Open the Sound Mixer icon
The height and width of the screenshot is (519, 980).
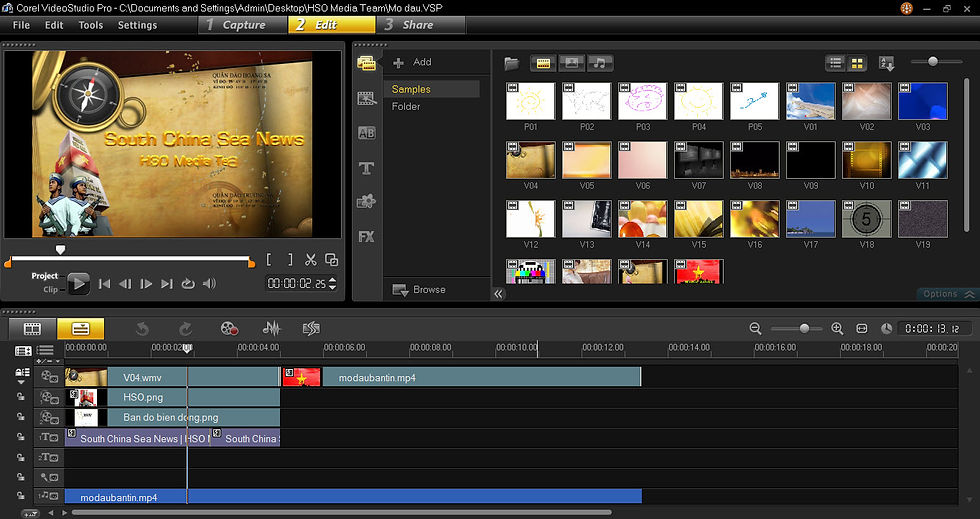271,328
